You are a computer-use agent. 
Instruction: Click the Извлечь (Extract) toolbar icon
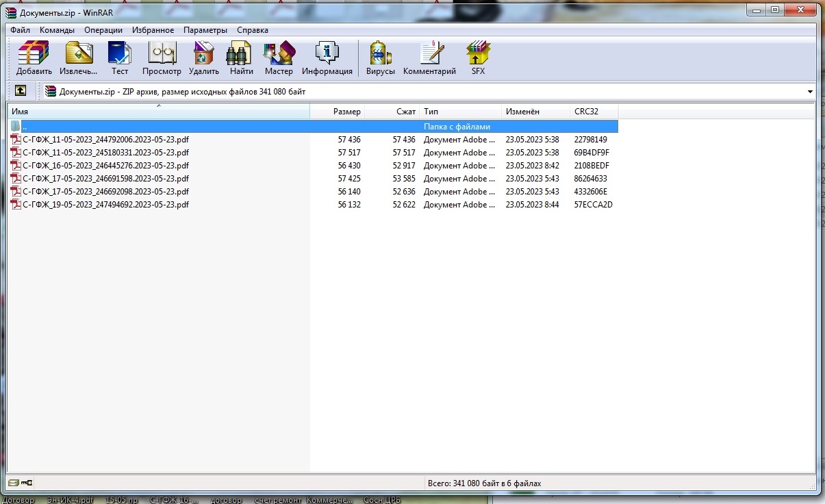tap(78, 58)
